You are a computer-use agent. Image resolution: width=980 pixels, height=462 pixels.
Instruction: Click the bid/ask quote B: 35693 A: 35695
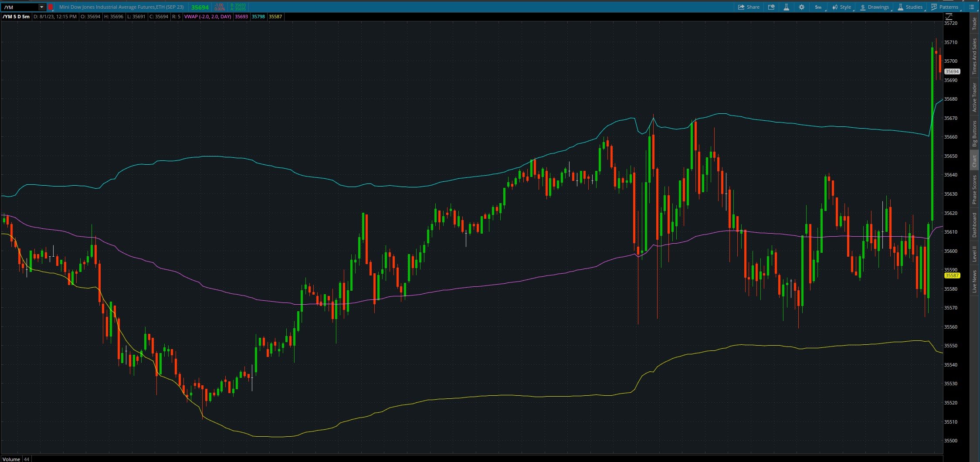pyautogui.click(x=238, y=7)
